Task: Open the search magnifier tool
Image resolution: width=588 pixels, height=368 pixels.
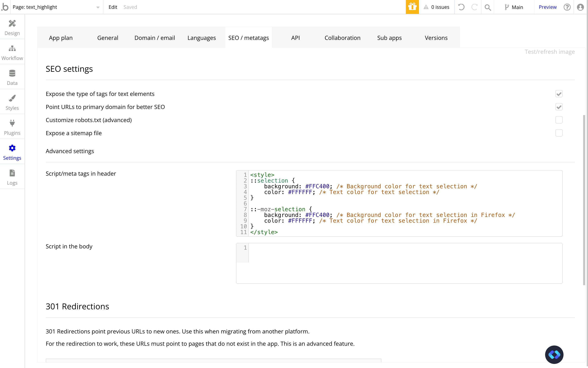Action: click(488, 7)
